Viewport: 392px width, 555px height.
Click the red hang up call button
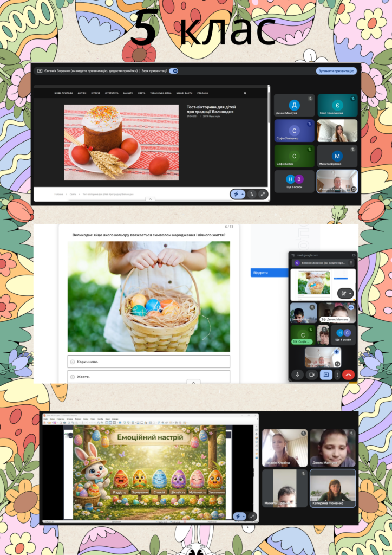tap(348, 374)
